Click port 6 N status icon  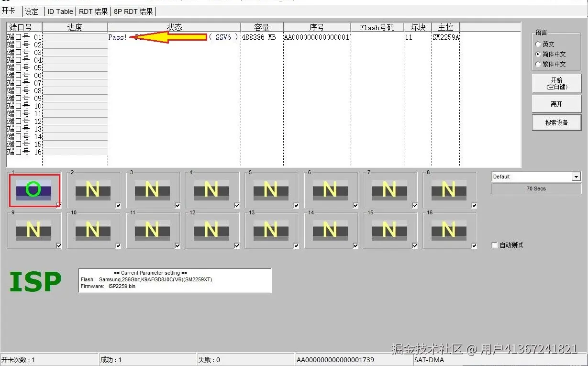coord(330,189)
